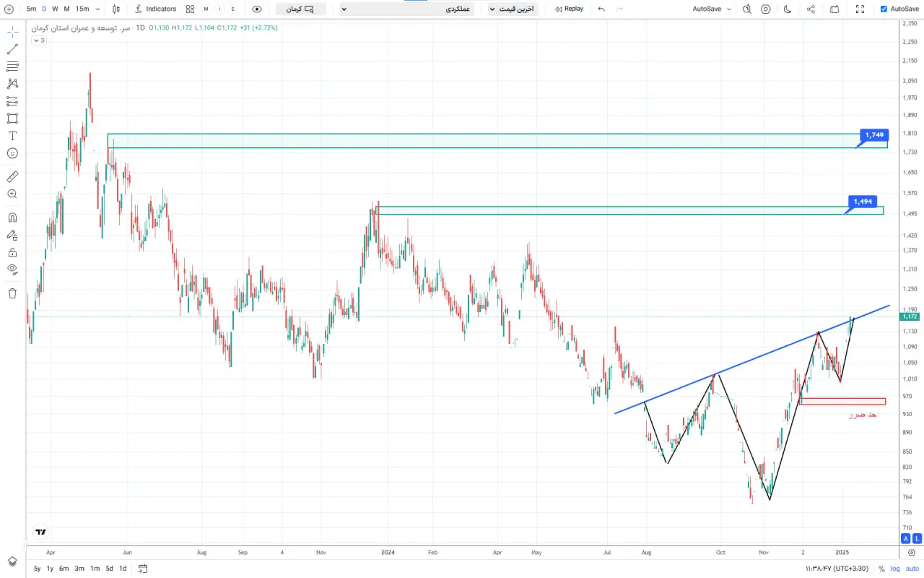Click the کرمان symbol search box
Viewport: 924px width, 578px height.
coord(300,9)
